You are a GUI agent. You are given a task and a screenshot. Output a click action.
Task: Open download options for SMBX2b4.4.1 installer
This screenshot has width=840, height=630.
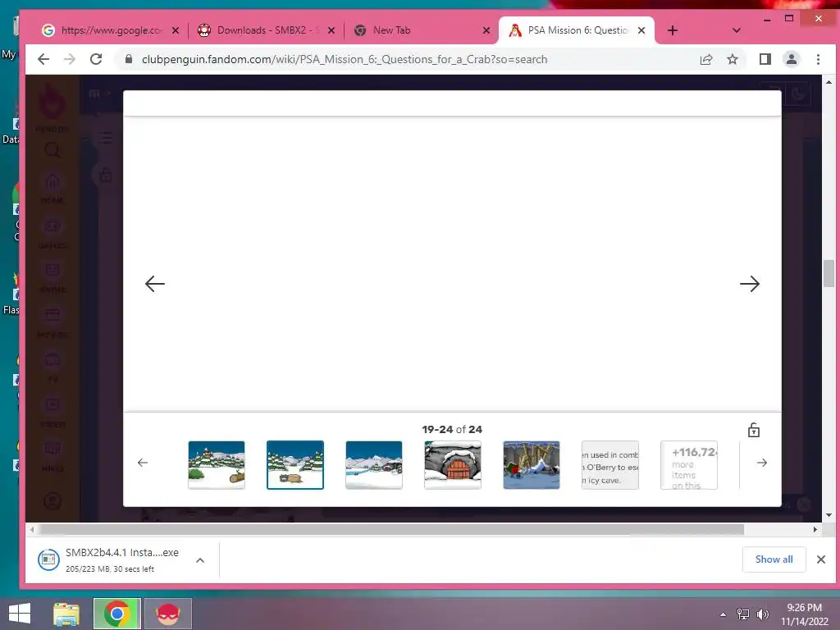click(200, 560)
